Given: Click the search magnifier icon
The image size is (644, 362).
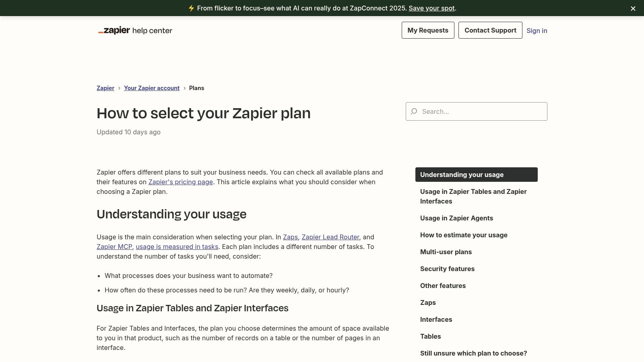Looking at the screenshot, I should pos(414,111).
